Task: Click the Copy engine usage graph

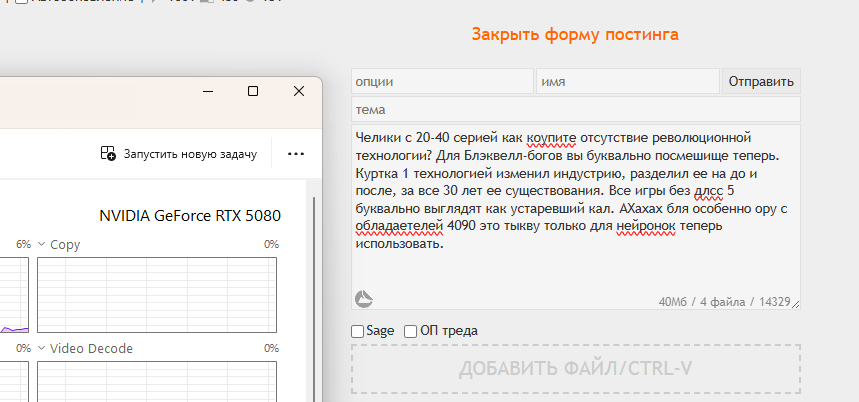Action: click(x=157, y=295)
